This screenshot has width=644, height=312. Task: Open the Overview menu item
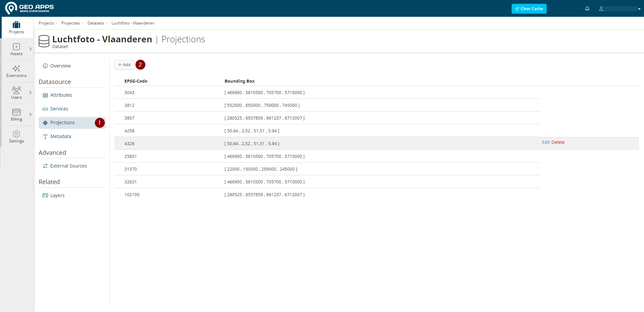coord(72,66)
